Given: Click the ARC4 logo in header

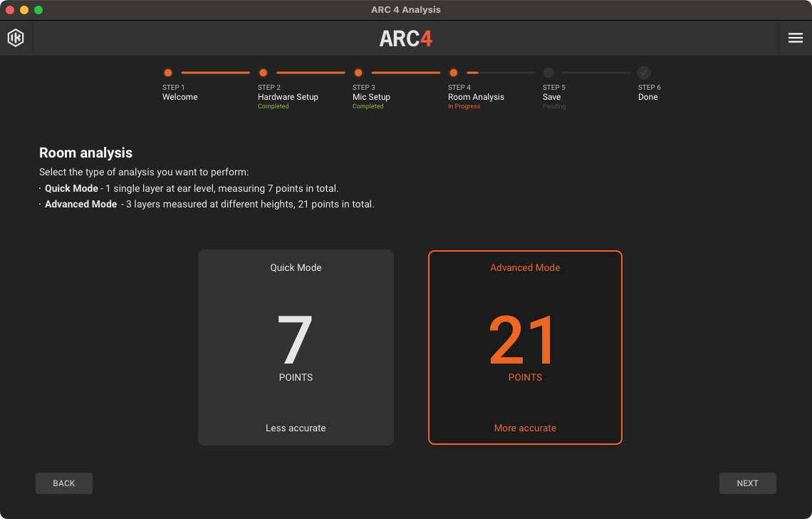Looking at the screenshot, I should click(406, 38).
